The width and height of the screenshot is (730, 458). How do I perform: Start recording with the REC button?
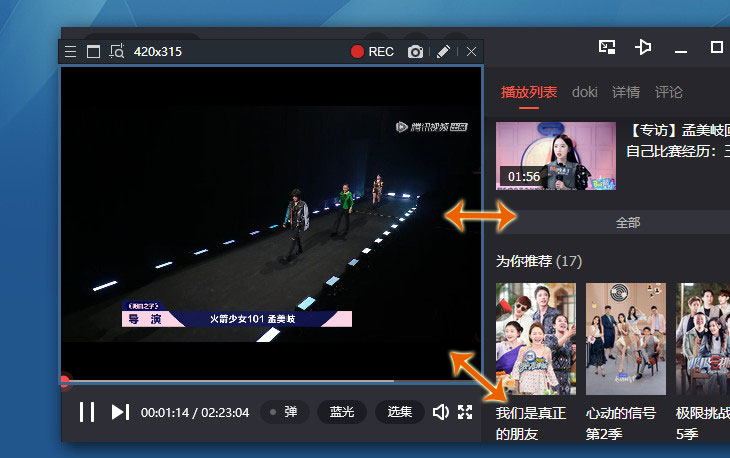[x=372, y=52]
